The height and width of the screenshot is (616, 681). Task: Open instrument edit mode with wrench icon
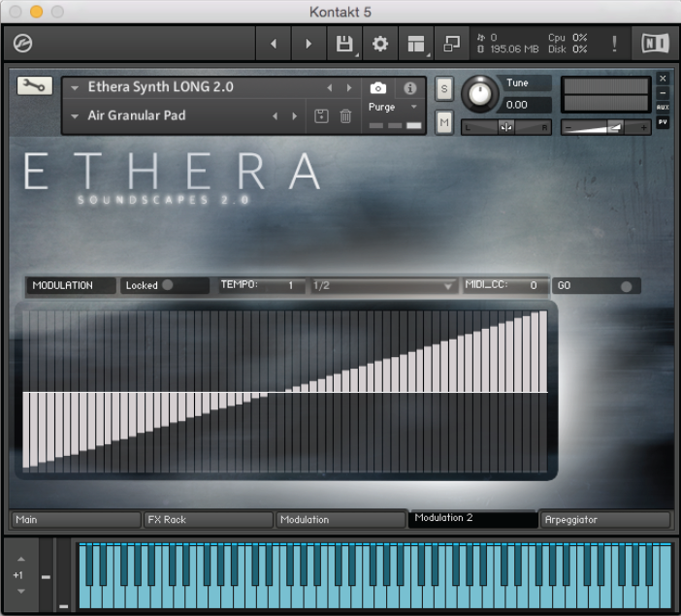pos(34,85)
